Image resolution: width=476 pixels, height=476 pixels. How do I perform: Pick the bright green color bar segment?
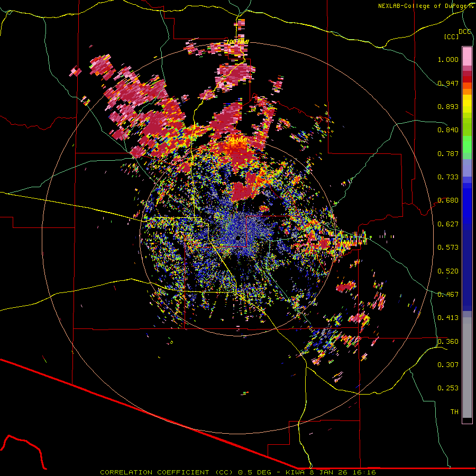click(467, 144)
